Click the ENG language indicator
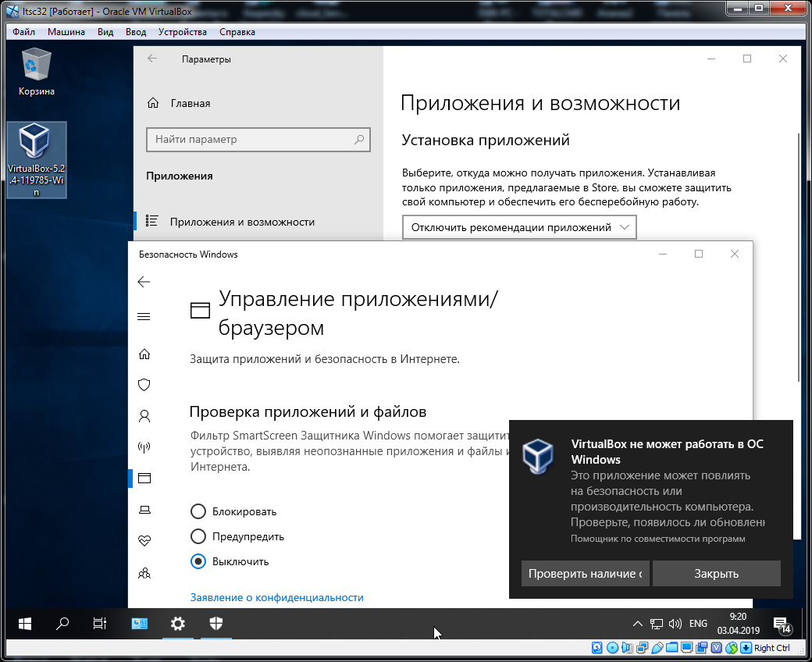Image resolution: width=812 pixels, height=662 pixels. coord(698,624)
